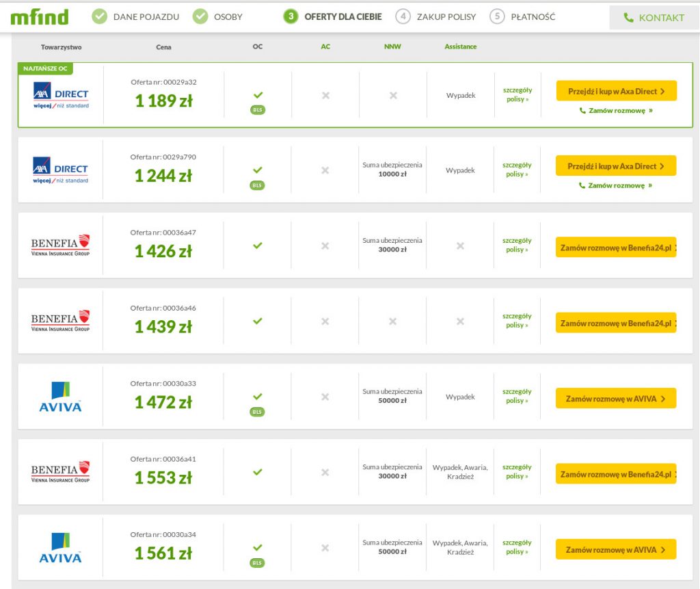Click step 3 circle icon
The image size is (700, 589).
click(x=291, y=16)
